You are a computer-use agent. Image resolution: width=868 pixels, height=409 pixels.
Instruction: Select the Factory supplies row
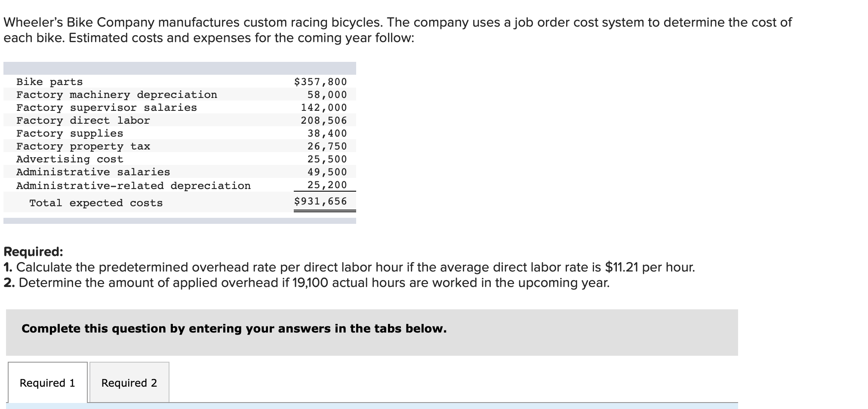(180, 133)
